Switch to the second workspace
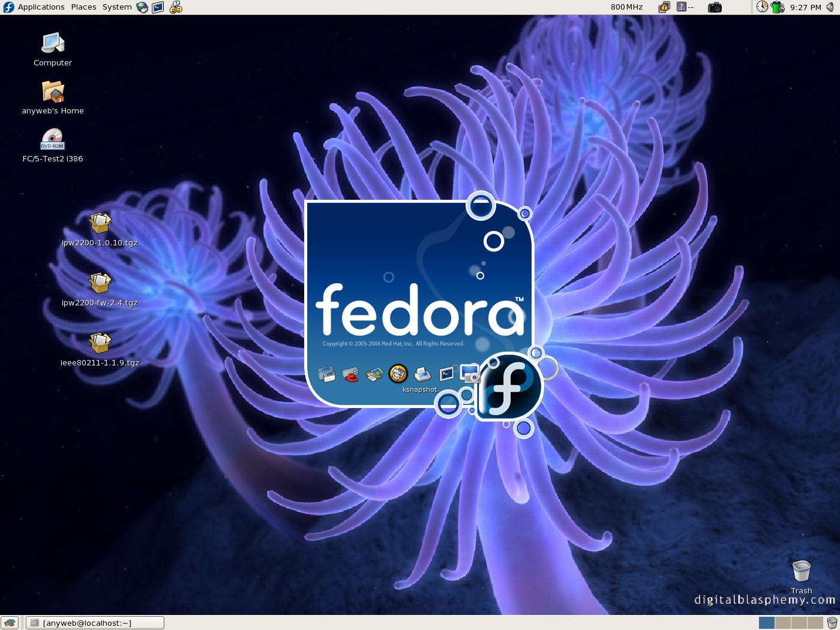 (783, 623)
